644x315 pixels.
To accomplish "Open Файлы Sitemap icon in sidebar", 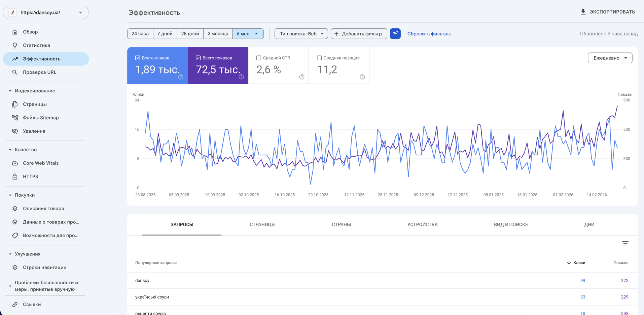I will pos(15,118).
